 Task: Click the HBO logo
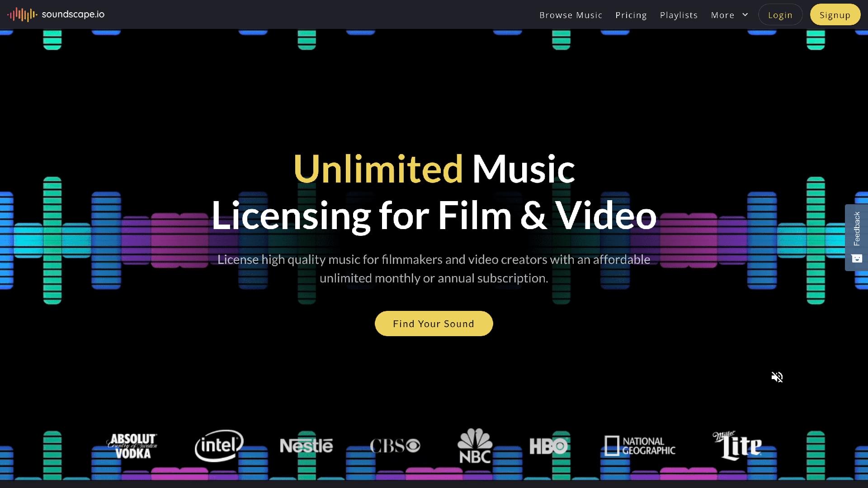548,446
